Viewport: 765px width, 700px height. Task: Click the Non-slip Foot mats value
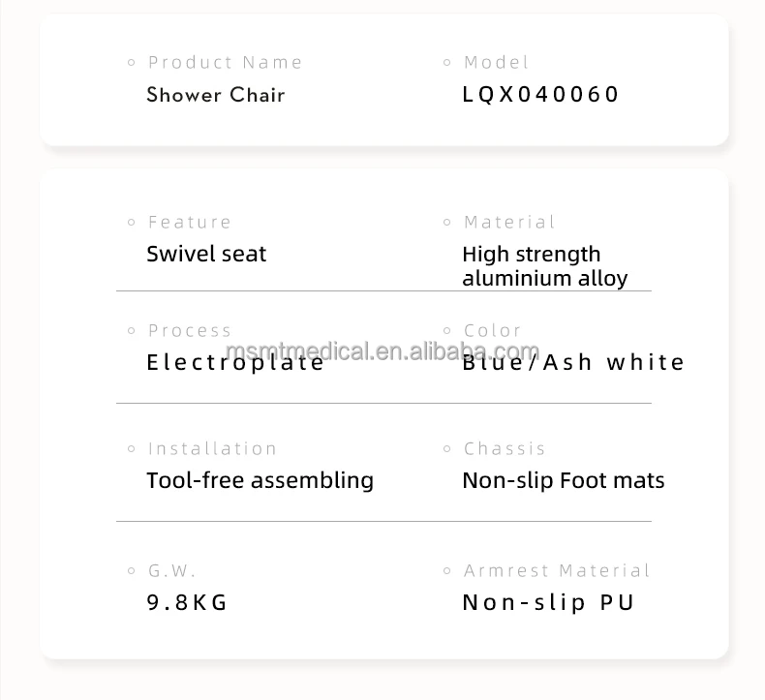coord(564,480)
